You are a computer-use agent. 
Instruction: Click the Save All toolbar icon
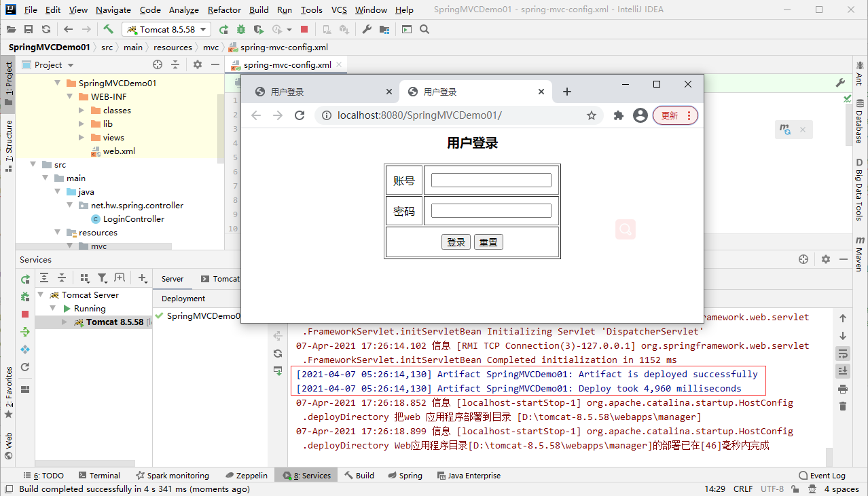[29, 29]
